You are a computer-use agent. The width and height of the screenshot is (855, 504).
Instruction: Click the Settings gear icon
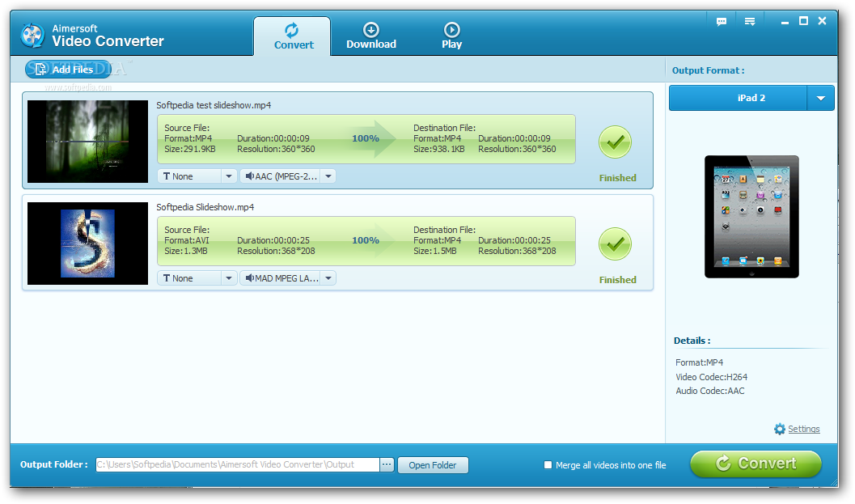click(780, 430)
